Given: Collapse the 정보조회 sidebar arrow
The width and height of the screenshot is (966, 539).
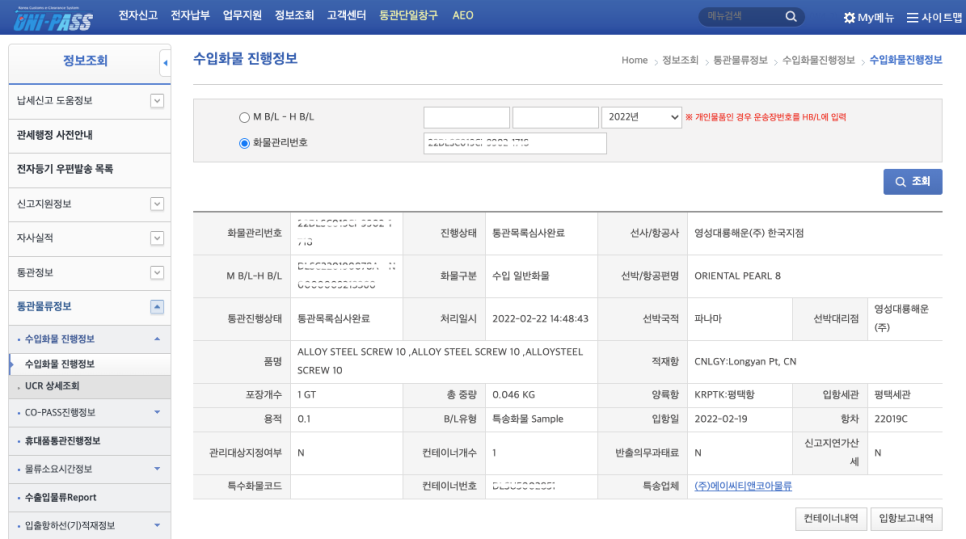Looking at the screenshot, I should [164, 62].
